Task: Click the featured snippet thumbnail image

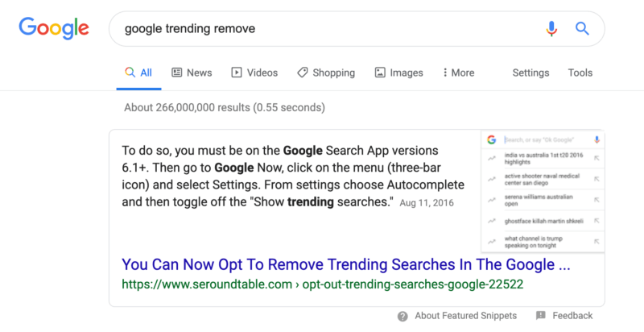Action: pyautogui.click(x=543, y=190)
